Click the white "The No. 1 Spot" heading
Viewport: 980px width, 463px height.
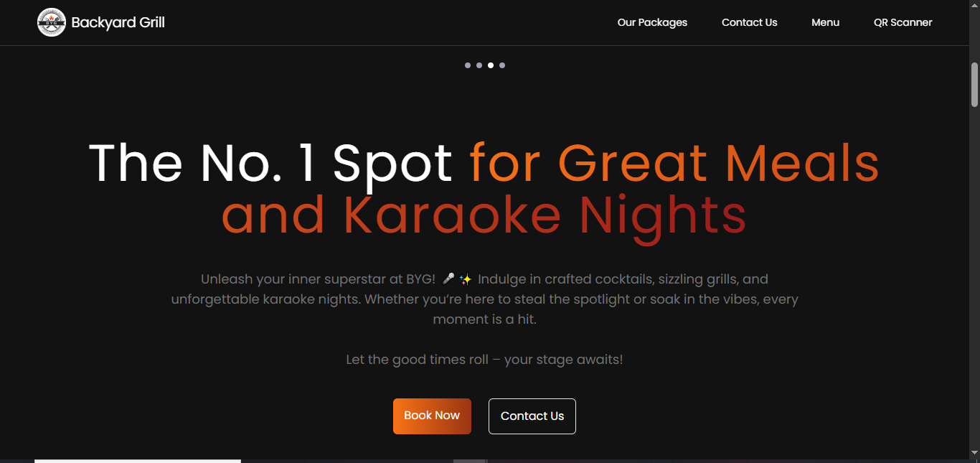[270, 163]
